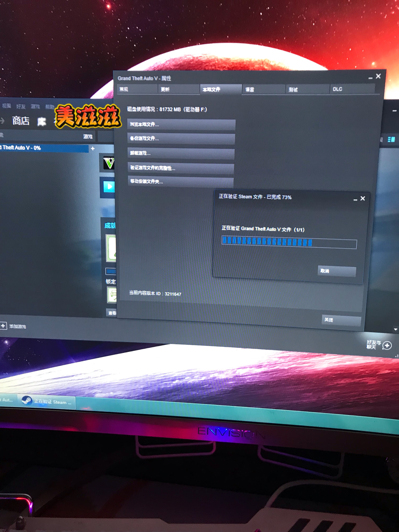The image size is (399, 532).
Task: Select Grand Theft Auto V - 0% in library list
Action: [44, 148]
